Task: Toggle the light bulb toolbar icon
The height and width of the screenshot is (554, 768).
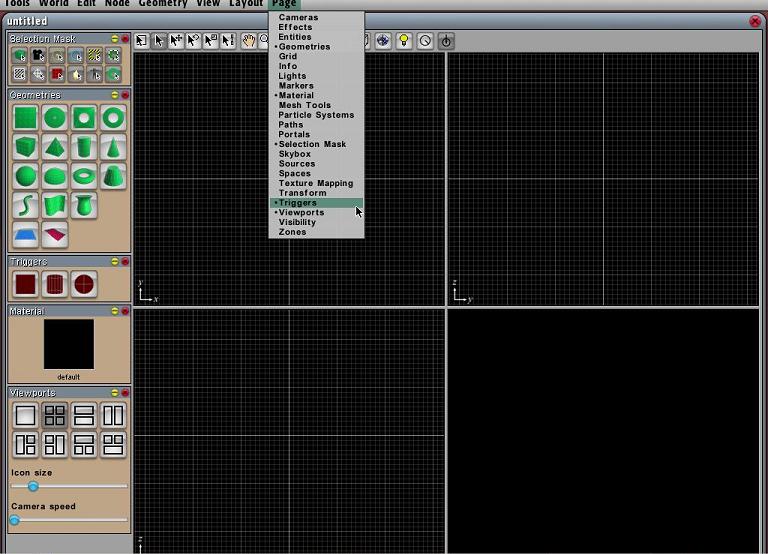Action: [x=404, y=41]
